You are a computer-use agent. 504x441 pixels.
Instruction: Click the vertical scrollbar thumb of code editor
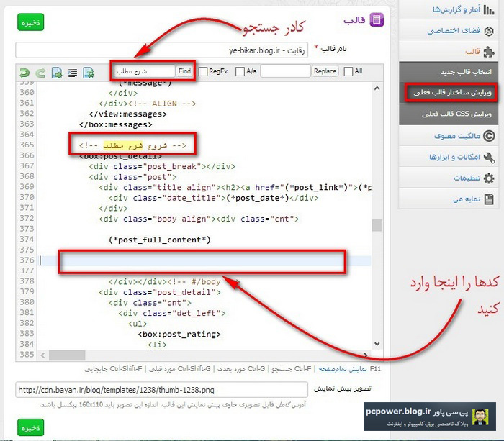[x=377, y=225]
